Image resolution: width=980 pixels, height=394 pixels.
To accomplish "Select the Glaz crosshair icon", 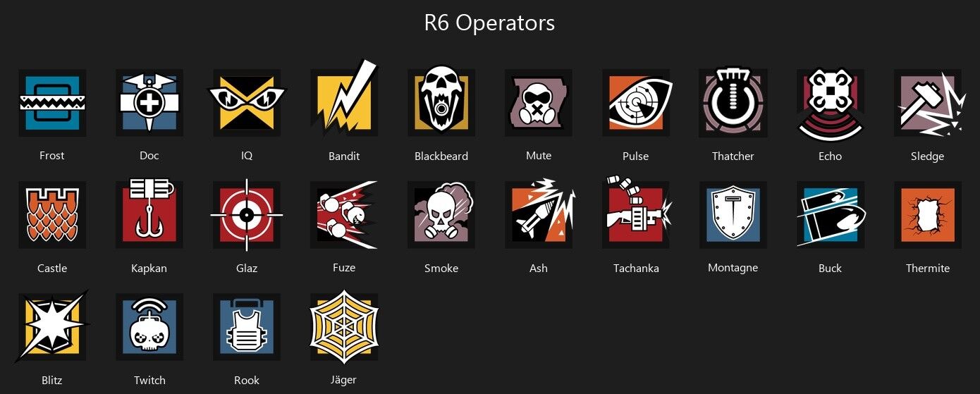I will pyautogui.click(x=247, y=215).
